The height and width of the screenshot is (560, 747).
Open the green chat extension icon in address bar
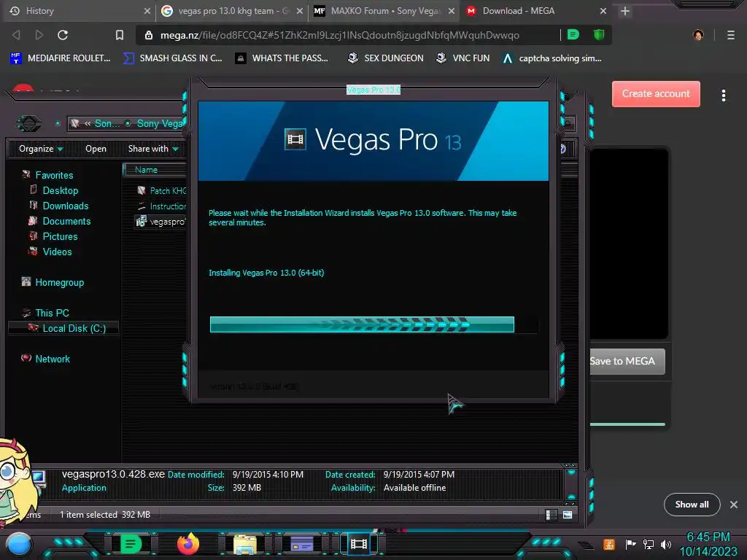(573, 34)
